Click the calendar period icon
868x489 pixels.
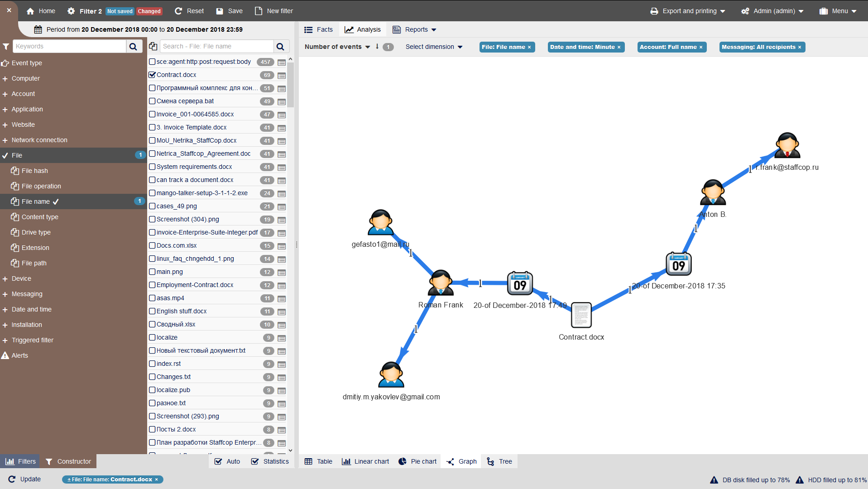coord(38,29)
